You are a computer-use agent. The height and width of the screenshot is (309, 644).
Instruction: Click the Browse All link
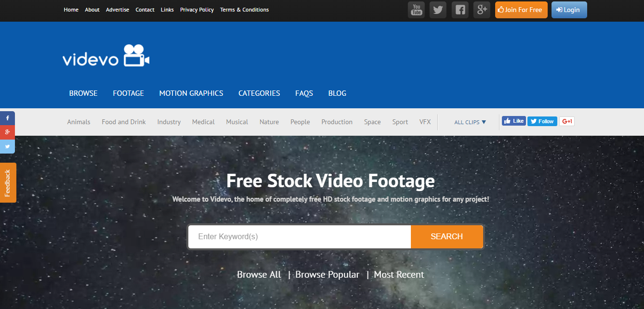click(259, 275)
